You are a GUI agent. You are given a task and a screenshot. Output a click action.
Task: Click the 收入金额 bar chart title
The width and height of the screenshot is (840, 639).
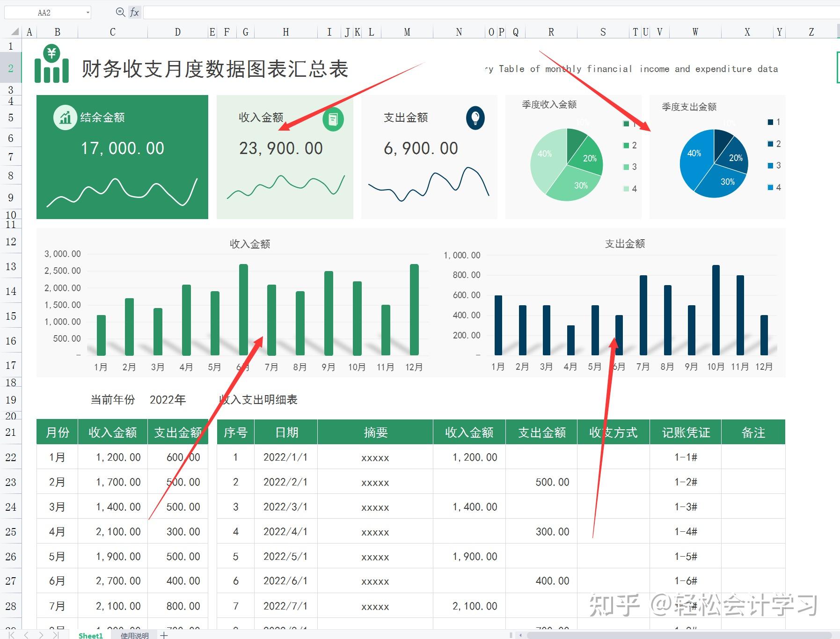click(x=250, y=244)
